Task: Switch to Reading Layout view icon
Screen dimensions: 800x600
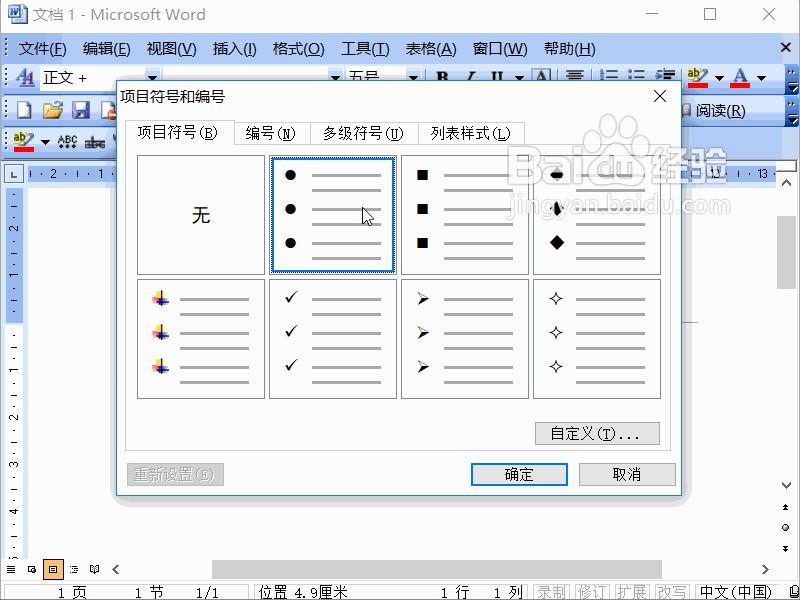Action: coord(94,569)
